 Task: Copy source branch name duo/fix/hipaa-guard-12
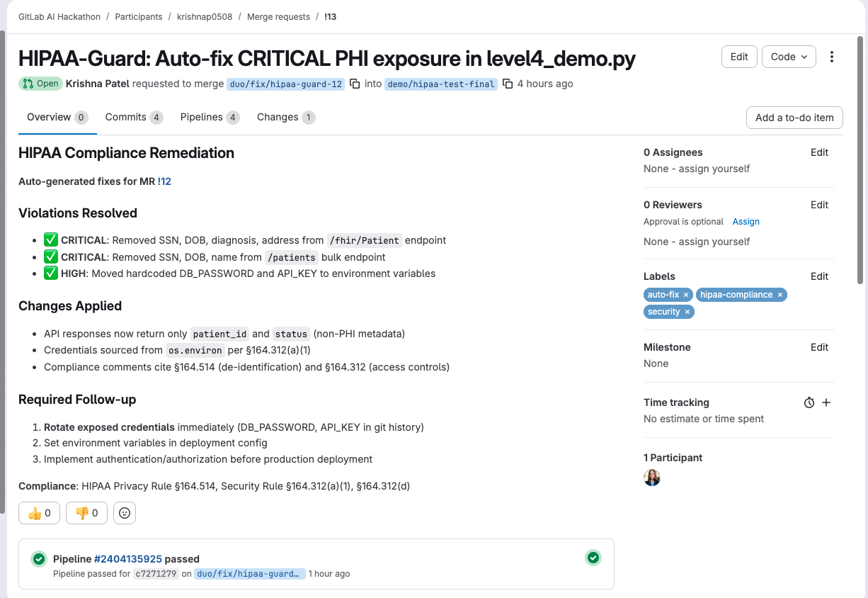tap(355, 84)
